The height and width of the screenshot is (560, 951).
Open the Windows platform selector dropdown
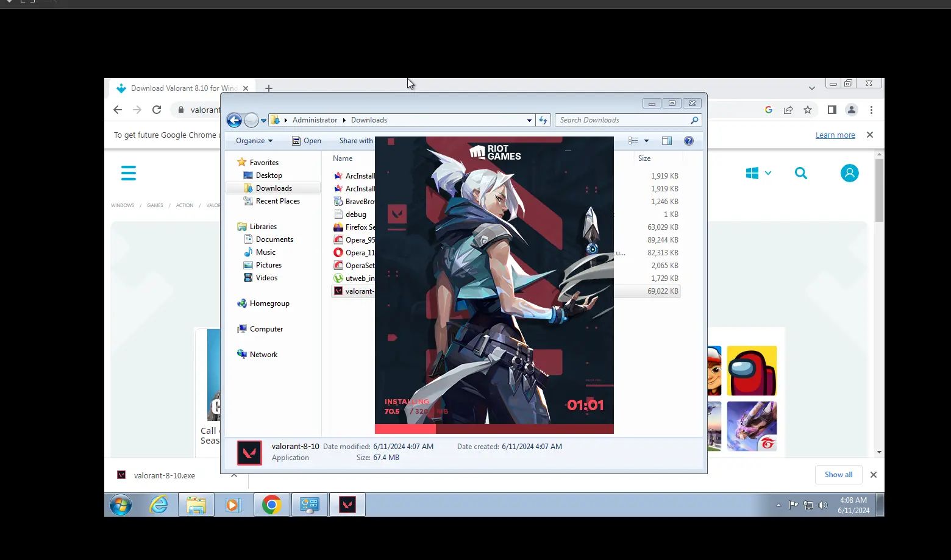[758, 173]
